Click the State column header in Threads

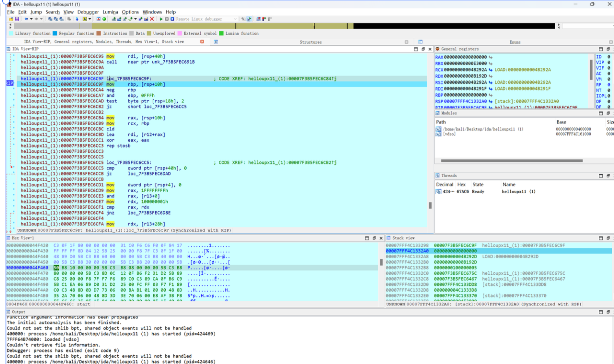[478, 184]
